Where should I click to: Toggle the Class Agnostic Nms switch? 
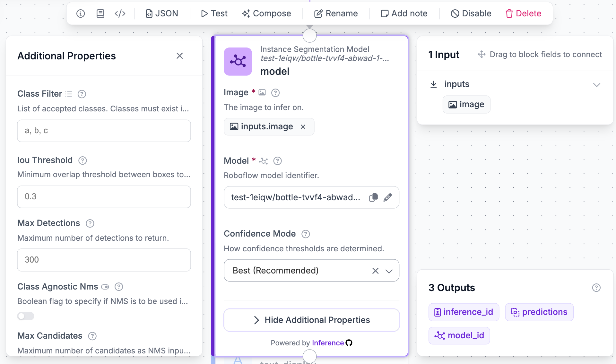pos(26,316)
